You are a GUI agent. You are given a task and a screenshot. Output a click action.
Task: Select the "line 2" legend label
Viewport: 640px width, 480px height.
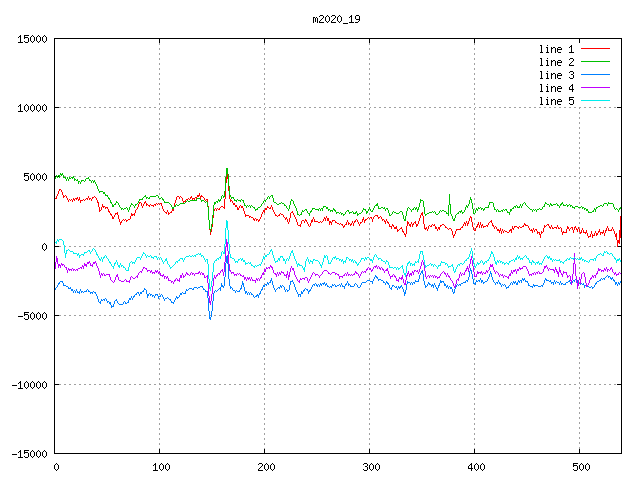(x=557, y=62)
